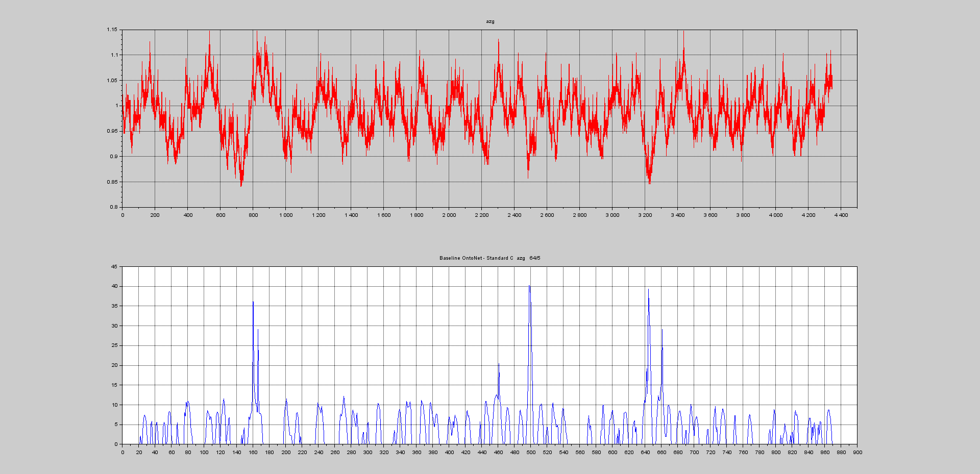Click the 'azg' title above red plot
This screenshot has height=474, width=980.
tap(490, 21)
